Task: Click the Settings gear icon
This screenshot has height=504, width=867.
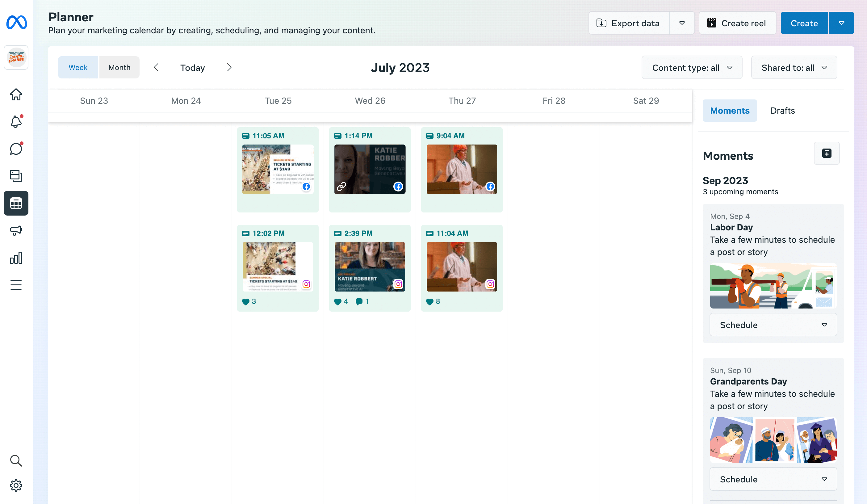Action: (16, 485)
